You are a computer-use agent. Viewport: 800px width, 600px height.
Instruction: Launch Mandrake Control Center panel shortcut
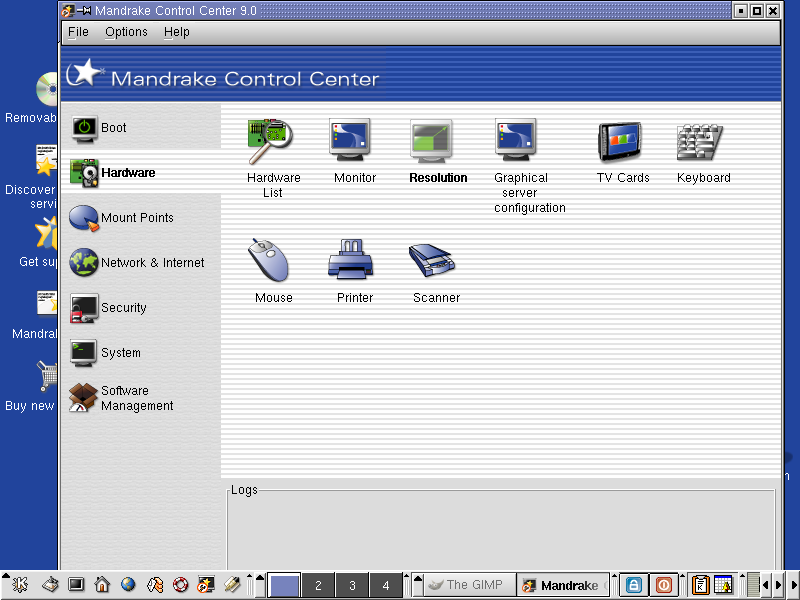coord(206,584)
